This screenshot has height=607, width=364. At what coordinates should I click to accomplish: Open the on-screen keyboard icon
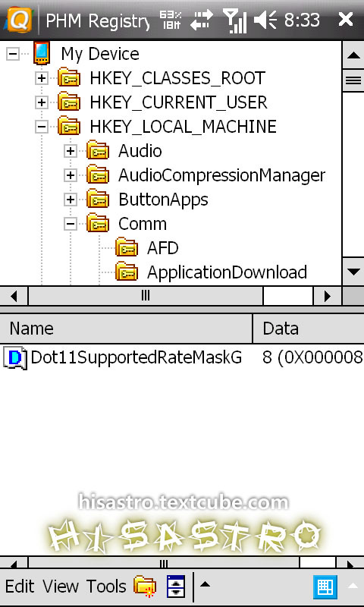point(325,587)
